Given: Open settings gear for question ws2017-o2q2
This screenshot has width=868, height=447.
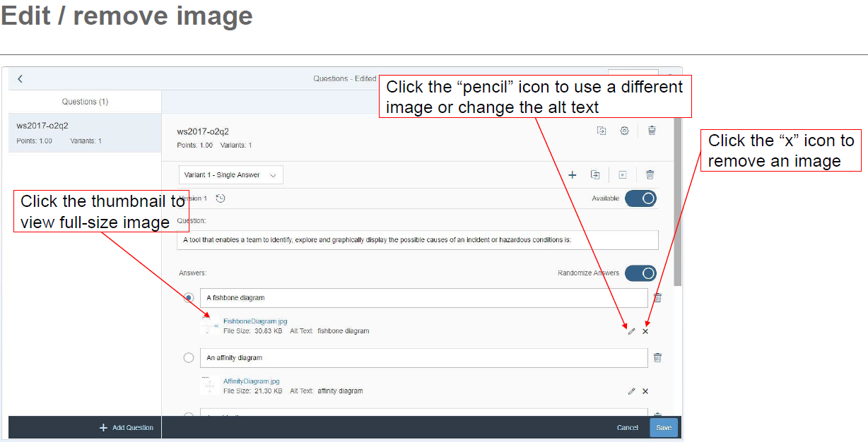Looking at the screenshot, I should coord(625,131).
